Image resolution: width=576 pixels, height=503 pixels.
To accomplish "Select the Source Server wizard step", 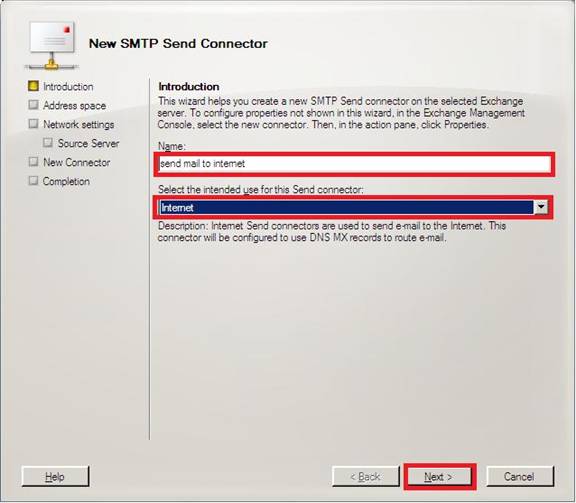I will tap(89, 143).
